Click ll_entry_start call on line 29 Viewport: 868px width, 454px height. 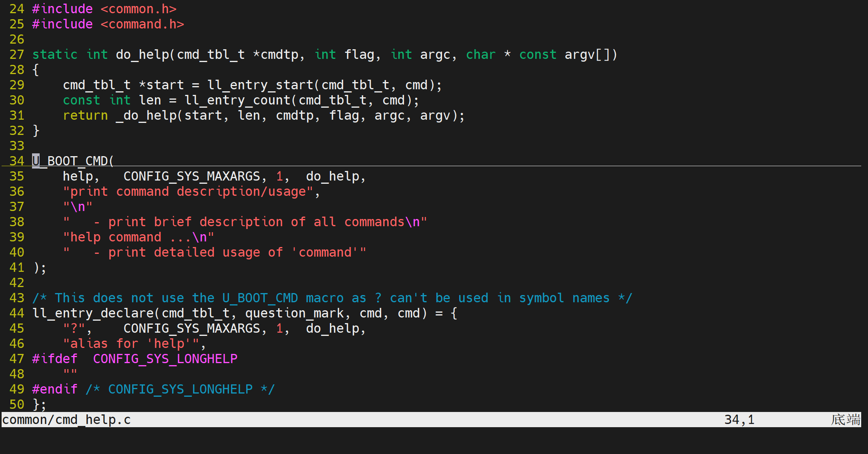[x=260, y=85]
